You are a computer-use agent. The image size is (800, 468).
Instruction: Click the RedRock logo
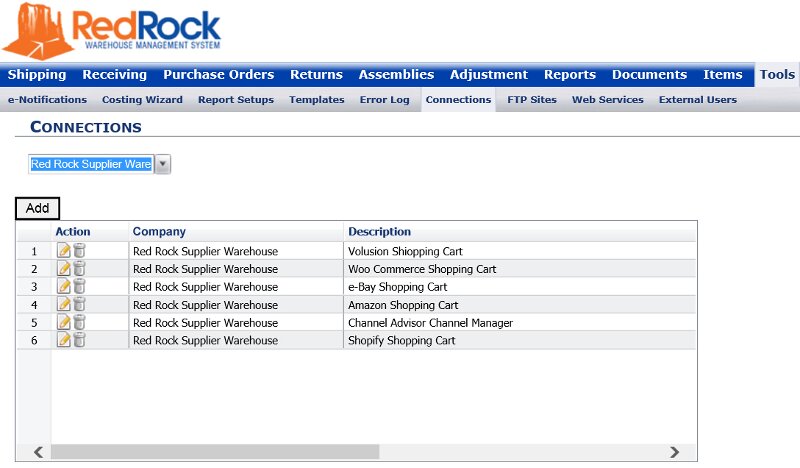pyautogui.click(x=112, y=31)
